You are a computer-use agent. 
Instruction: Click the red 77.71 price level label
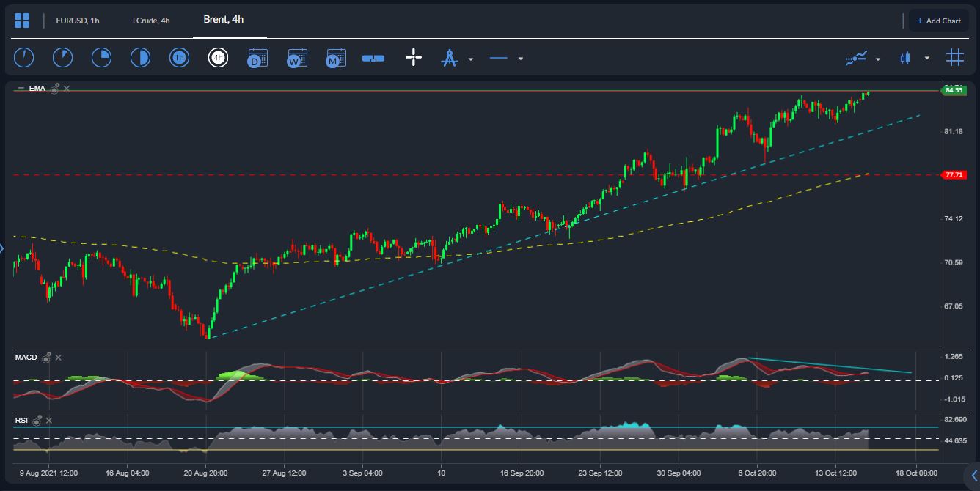pyautogui.click(x=954, y=175)
